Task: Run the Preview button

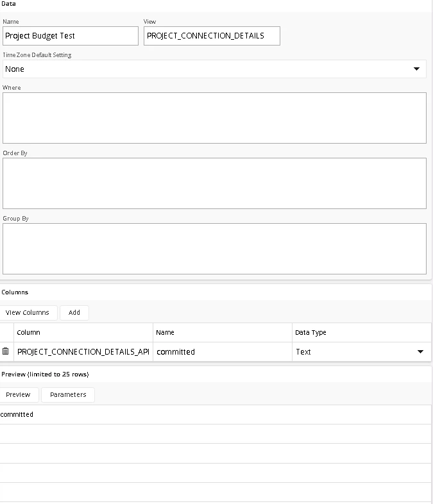Action: [x=18, y=395]
